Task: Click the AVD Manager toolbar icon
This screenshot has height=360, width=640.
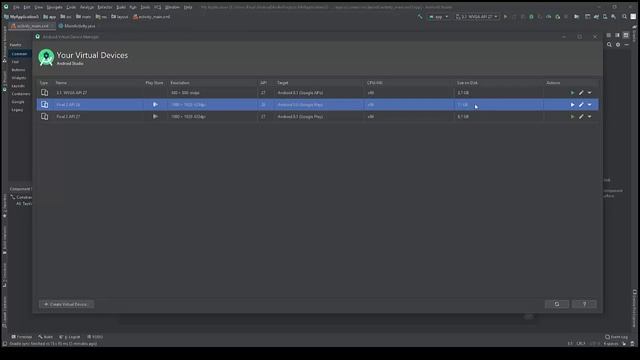Action: tap(605, 17)
